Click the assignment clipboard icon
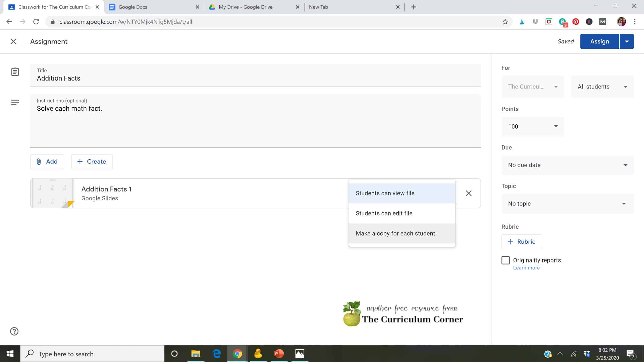 click(x=15, y=72)
